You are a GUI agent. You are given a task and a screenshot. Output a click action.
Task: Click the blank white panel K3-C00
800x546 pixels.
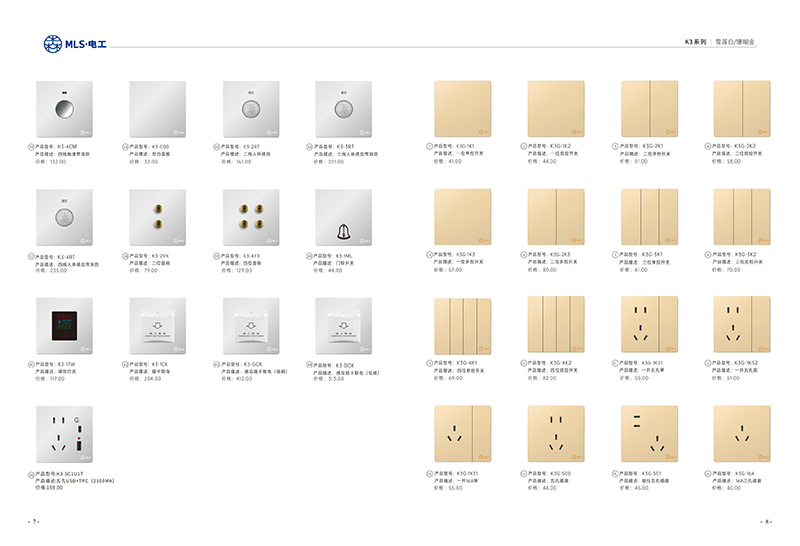157,108
